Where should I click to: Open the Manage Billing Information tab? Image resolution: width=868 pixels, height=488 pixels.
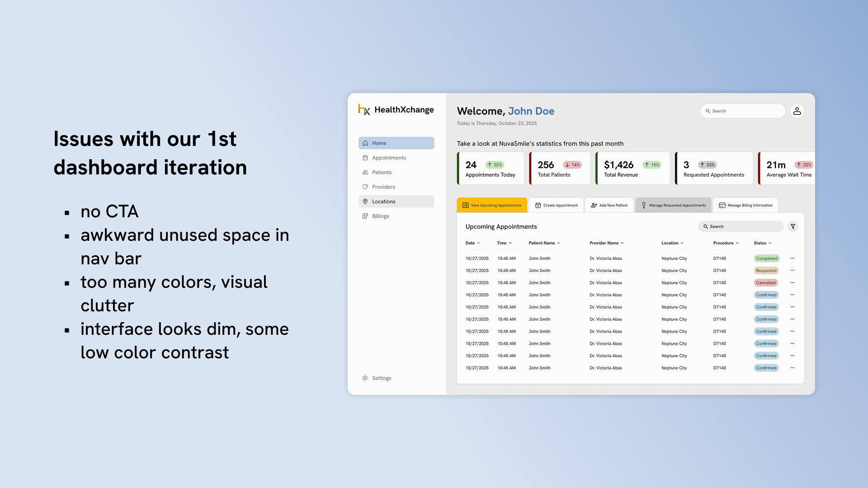point(746,205)
